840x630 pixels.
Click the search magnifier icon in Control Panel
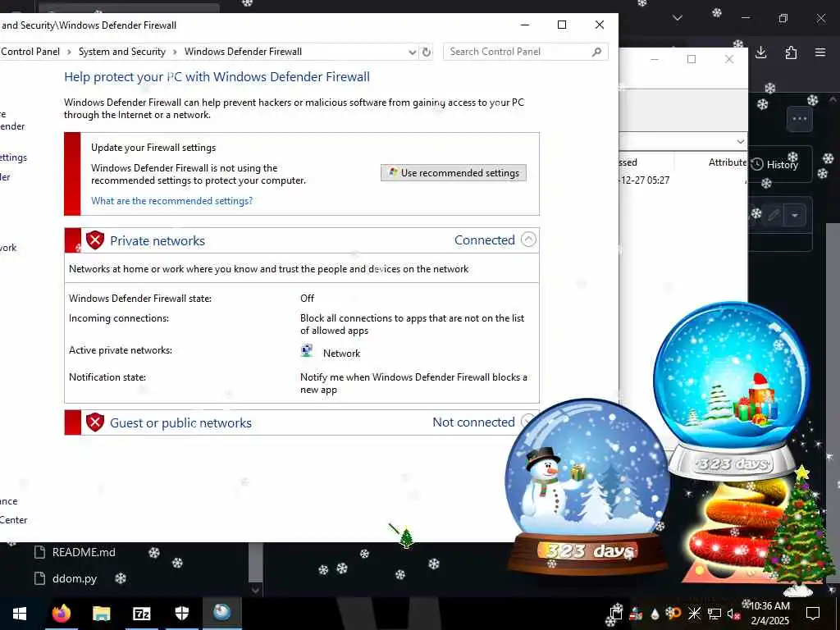(x=596, y=52)
